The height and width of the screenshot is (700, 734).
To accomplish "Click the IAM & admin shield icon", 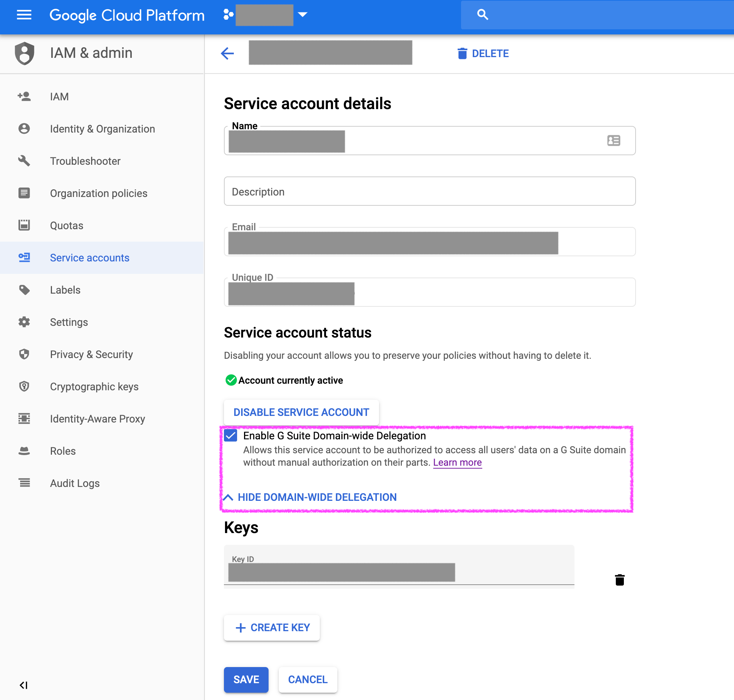I will [25, 53].
